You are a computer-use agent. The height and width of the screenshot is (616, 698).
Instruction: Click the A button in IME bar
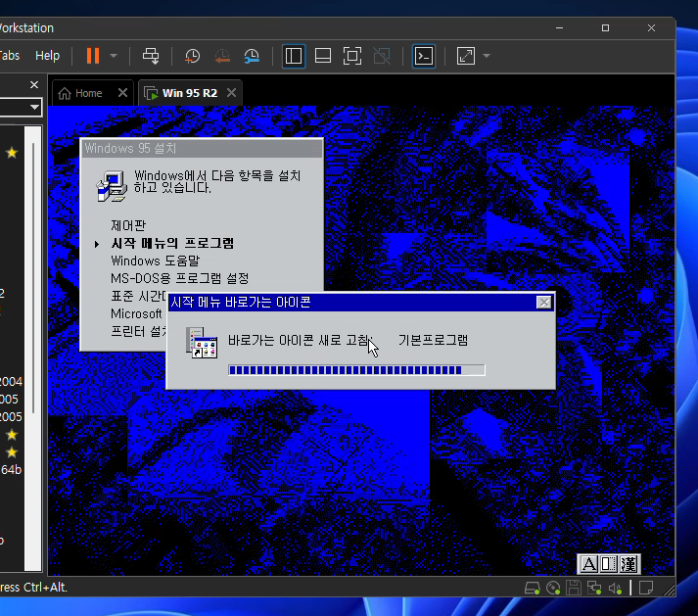[x=588, y=564]
